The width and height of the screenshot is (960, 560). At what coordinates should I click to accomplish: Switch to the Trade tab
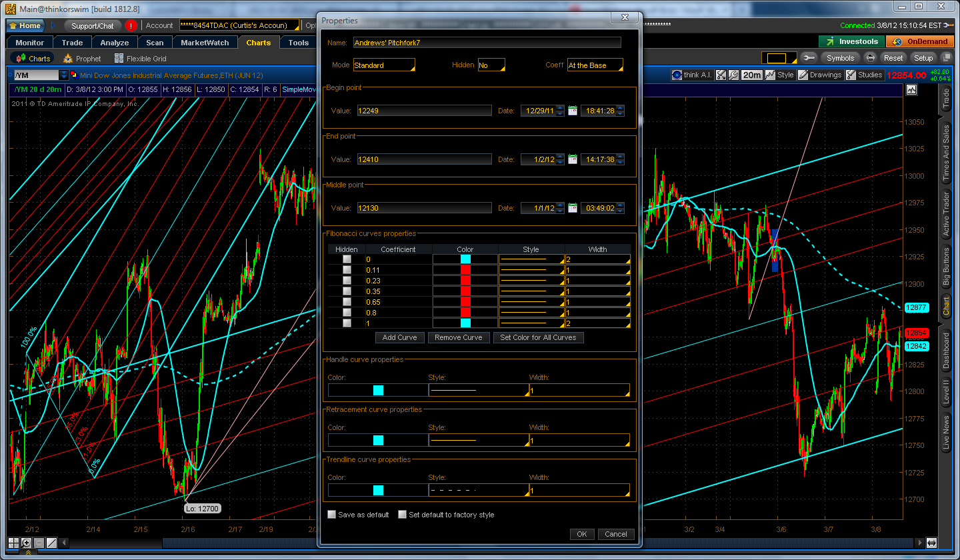point(73,43)
